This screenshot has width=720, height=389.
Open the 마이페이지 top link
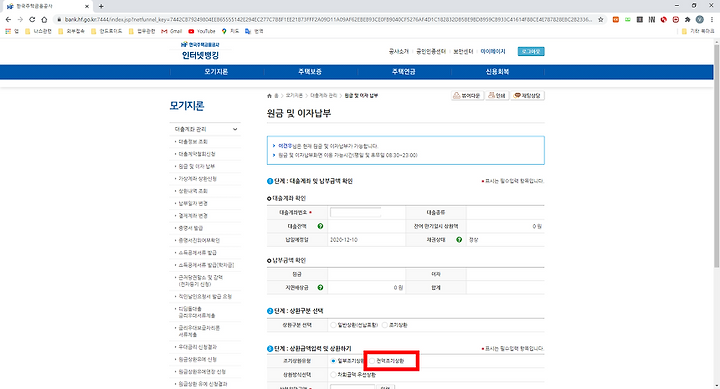[493, 51]
